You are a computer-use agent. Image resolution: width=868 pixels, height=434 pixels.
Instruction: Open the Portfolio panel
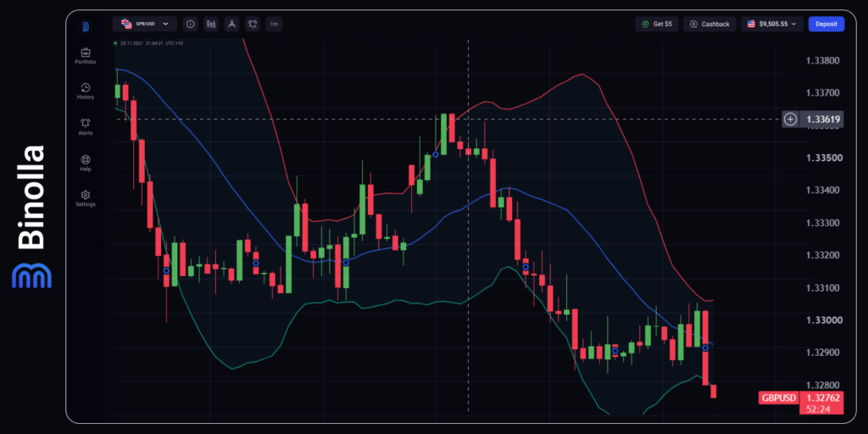[x=86, y=56]
